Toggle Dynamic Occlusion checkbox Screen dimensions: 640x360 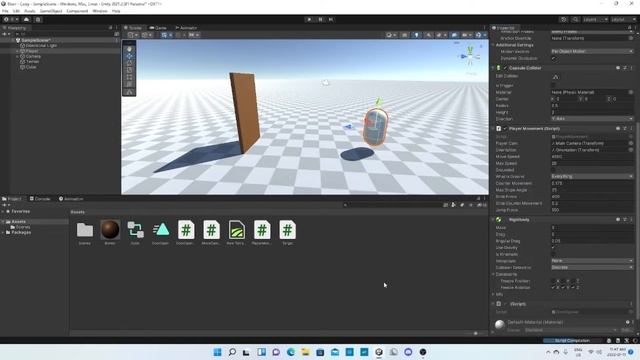[553, 58]
